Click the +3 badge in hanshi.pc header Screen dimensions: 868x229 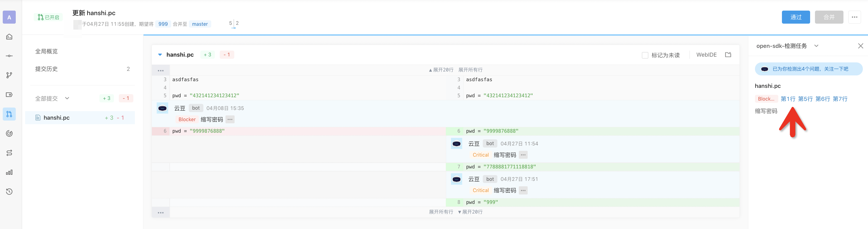tap(208, 55)
